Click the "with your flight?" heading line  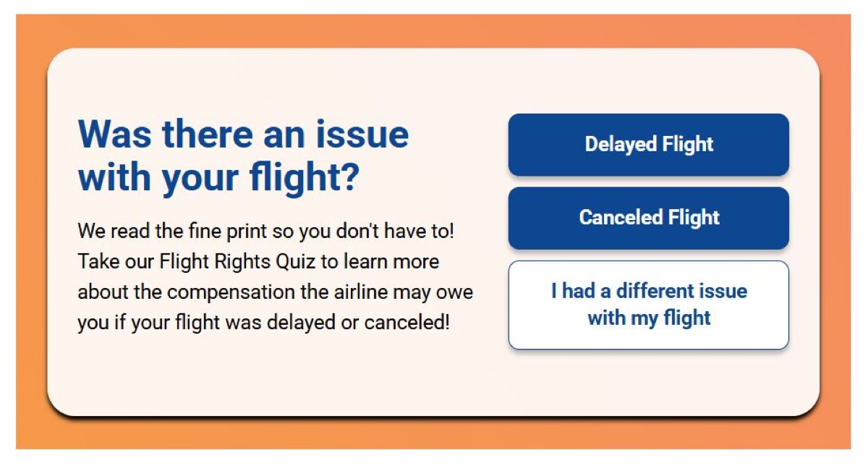218,178
